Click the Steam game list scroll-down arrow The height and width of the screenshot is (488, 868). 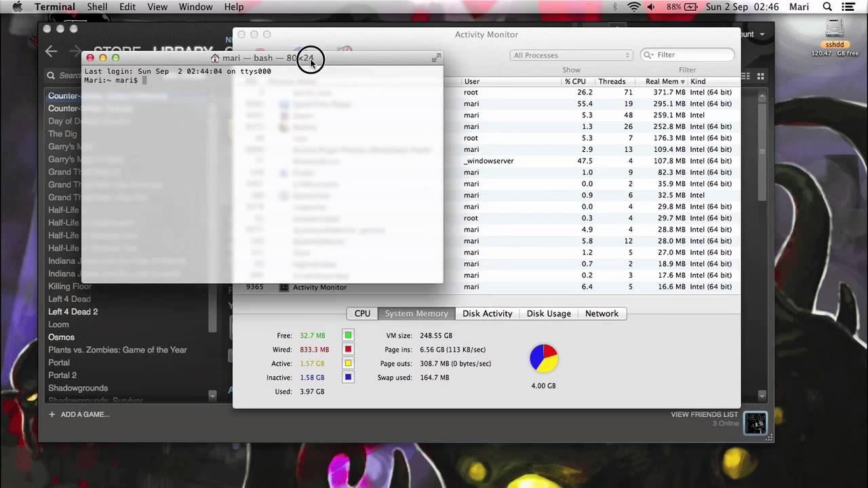coord(212,395)
